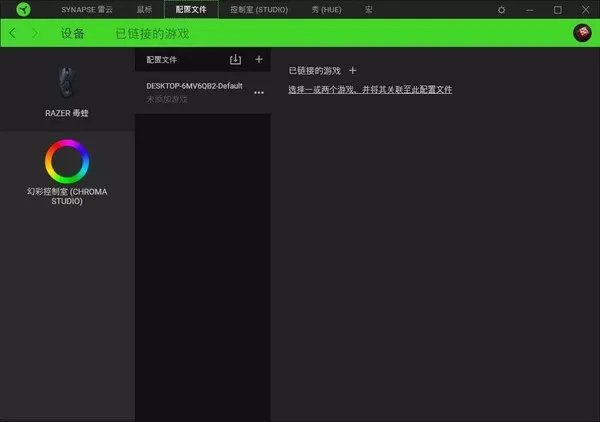
Task: Select the 设备 subtab
Action: click(72, 33)
